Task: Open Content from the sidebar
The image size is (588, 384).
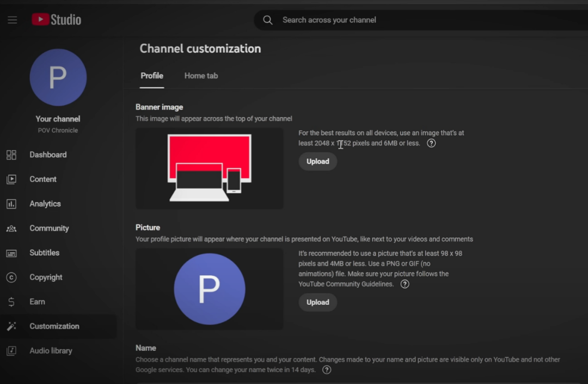Action: (58, 179)
